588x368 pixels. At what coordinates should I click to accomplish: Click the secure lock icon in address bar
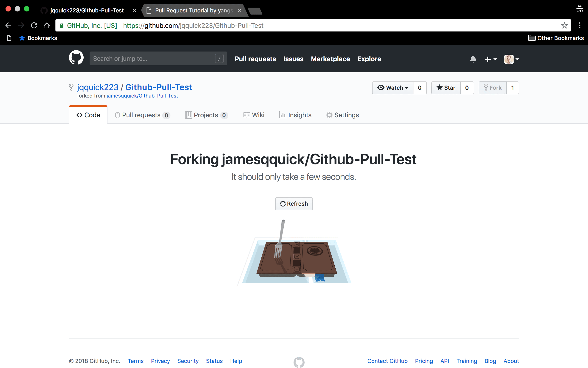[62, 25]
